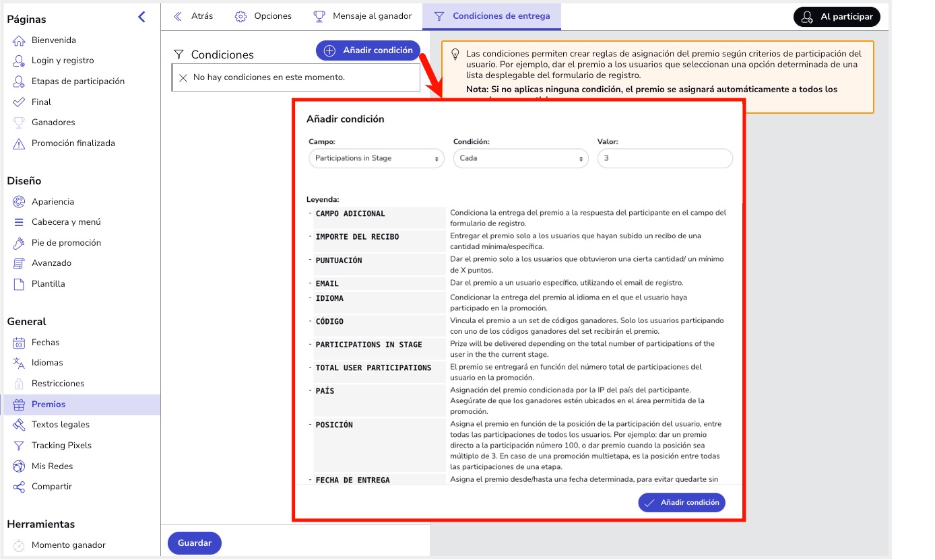Go to the Idiomas settings
Screen dimensions: 935x560
point(47,363)
